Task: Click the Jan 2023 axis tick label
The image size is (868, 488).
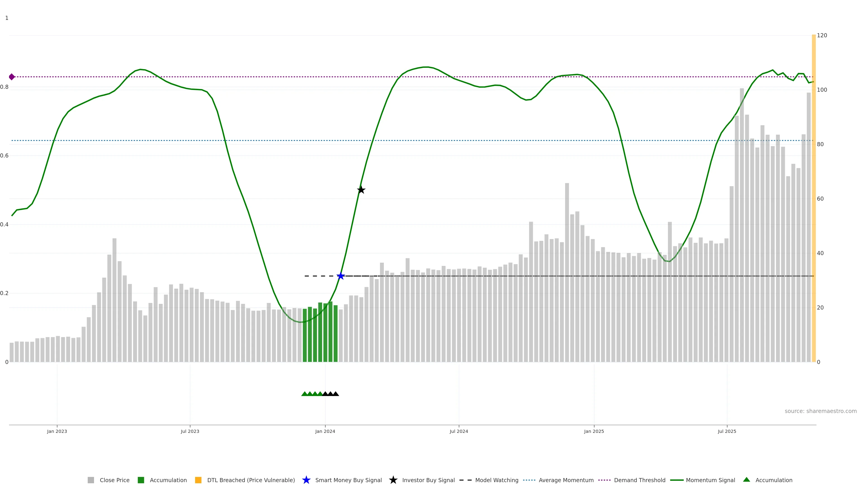Action: 57,431
